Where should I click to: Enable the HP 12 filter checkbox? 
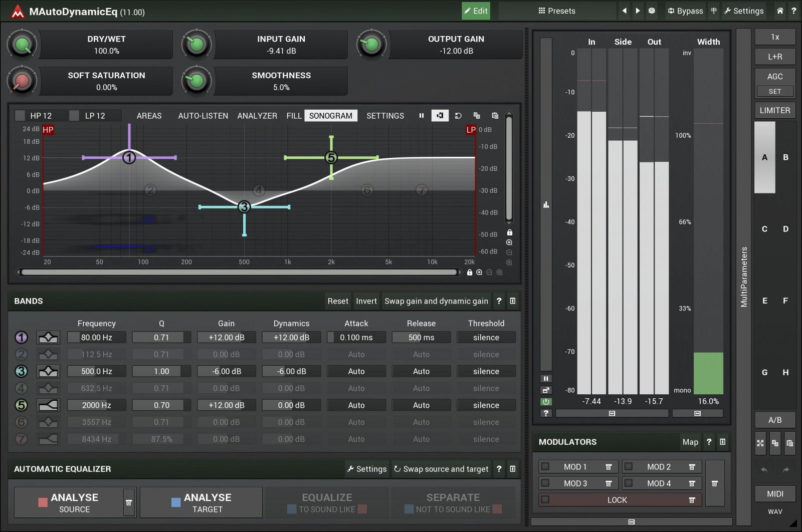coord(20,116)
